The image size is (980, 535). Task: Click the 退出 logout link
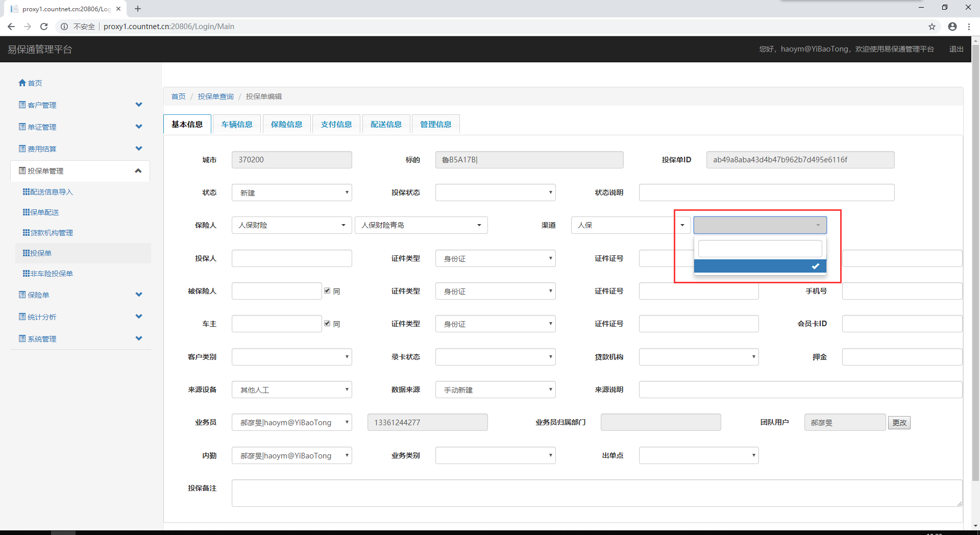pos(956,49)
